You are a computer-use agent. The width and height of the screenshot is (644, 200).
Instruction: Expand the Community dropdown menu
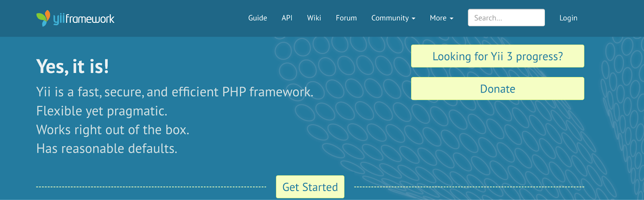click(393, 18)
